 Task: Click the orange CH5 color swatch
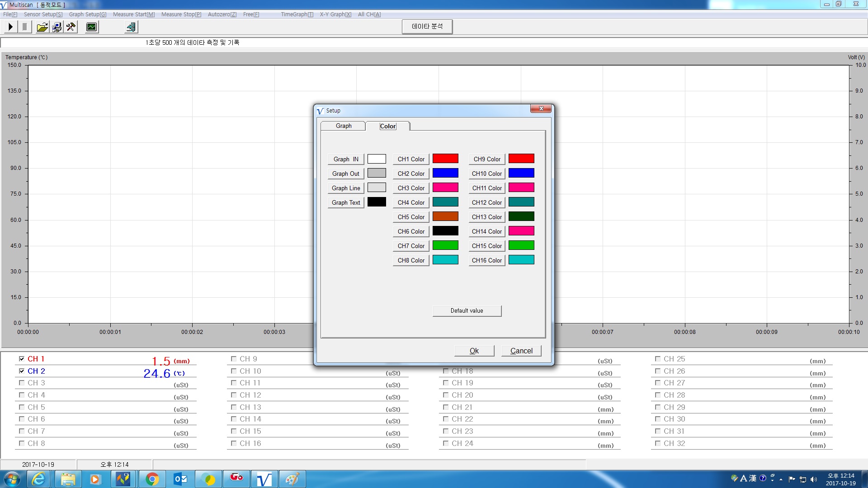[445, 216]
